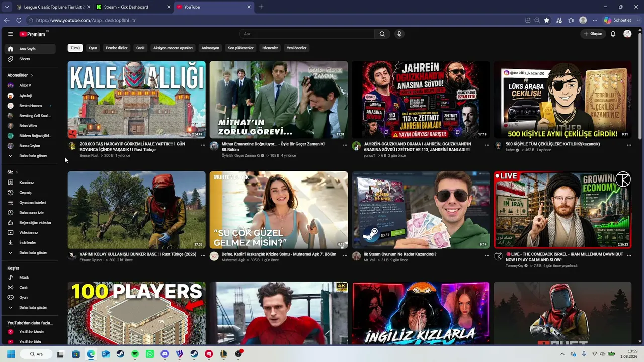Start voice search with the microphone
This screenshot has width=644, height=362.
point(399,34)
